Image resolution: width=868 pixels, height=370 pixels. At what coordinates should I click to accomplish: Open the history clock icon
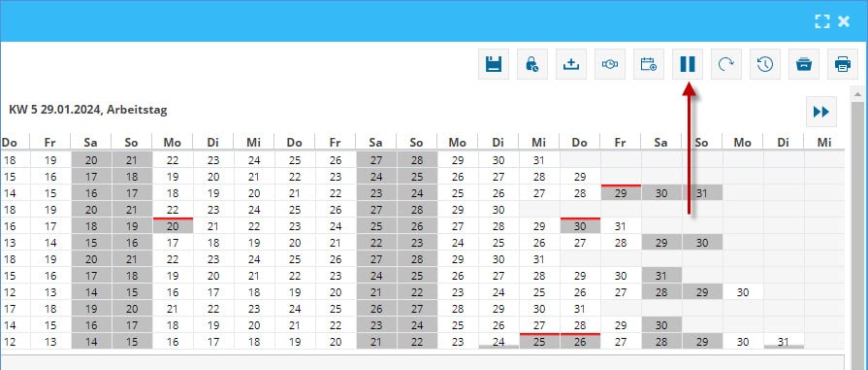point(764,64)
